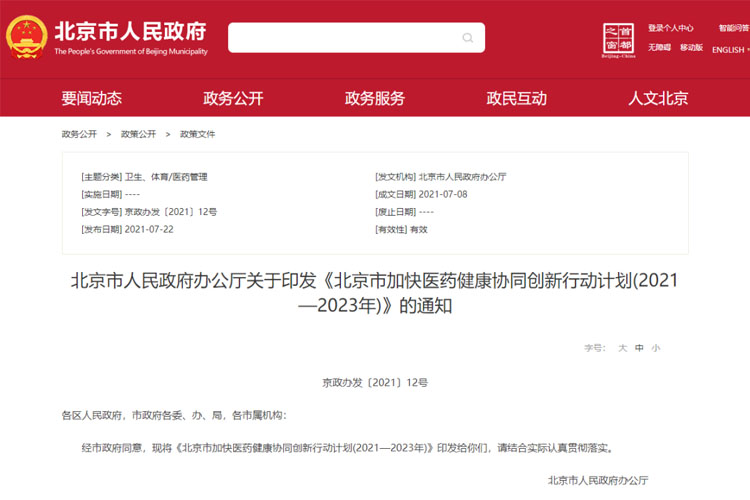Screen dimensions: 750x500
Task: Go to 政务公开 breadcrumb link
Action: click(79, 134)
